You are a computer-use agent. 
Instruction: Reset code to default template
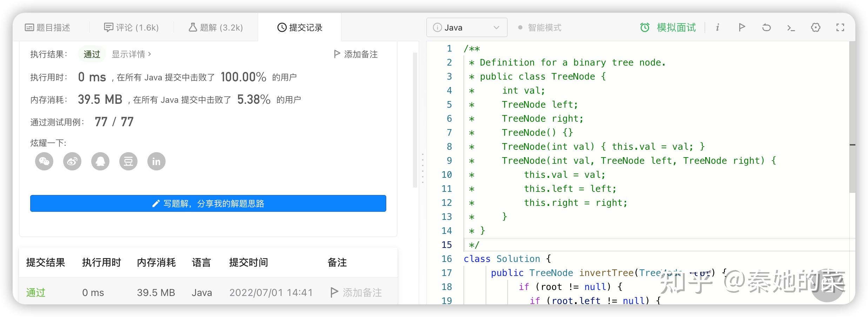[766, 27]
